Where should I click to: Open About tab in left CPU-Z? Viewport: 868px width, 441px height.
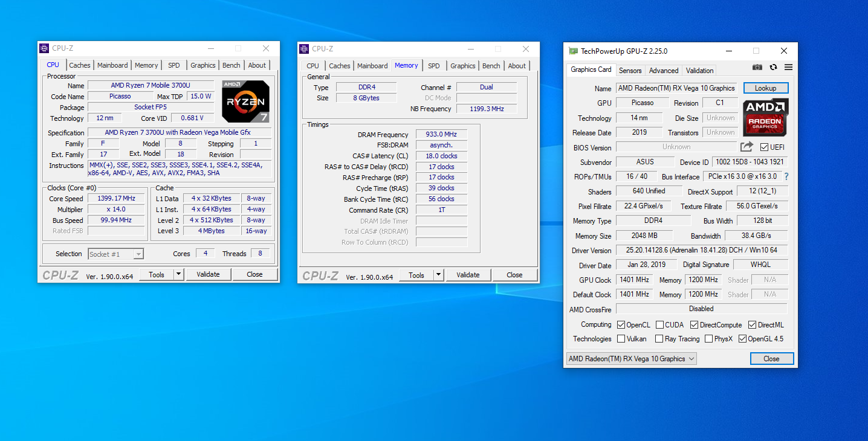[257, 65]
